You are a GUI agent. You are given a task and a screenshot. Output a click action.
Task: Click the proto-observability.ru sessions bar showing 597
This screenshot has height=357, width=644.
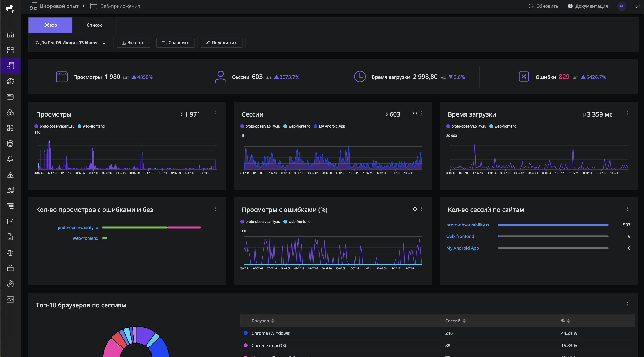pyautogui.click(x=553, y=225)
